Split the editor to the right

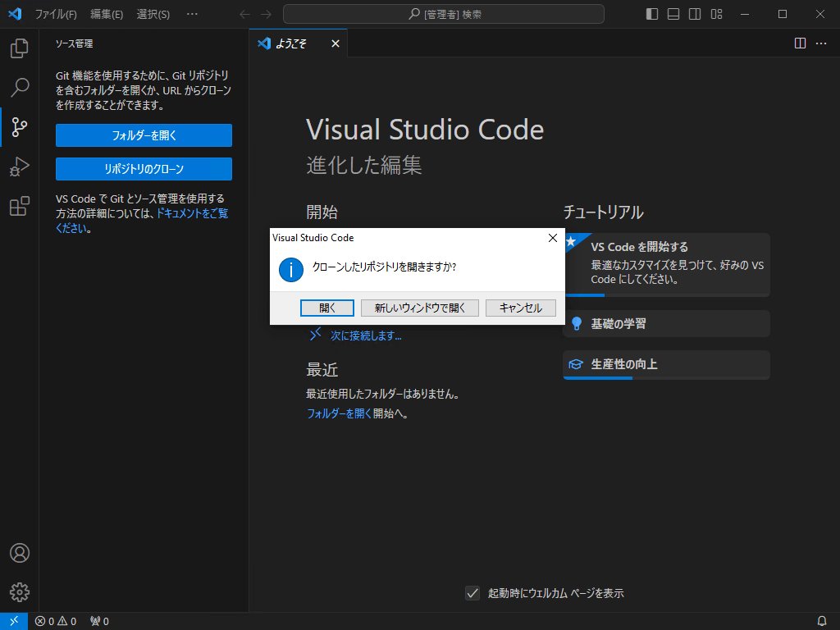[800, 43]
